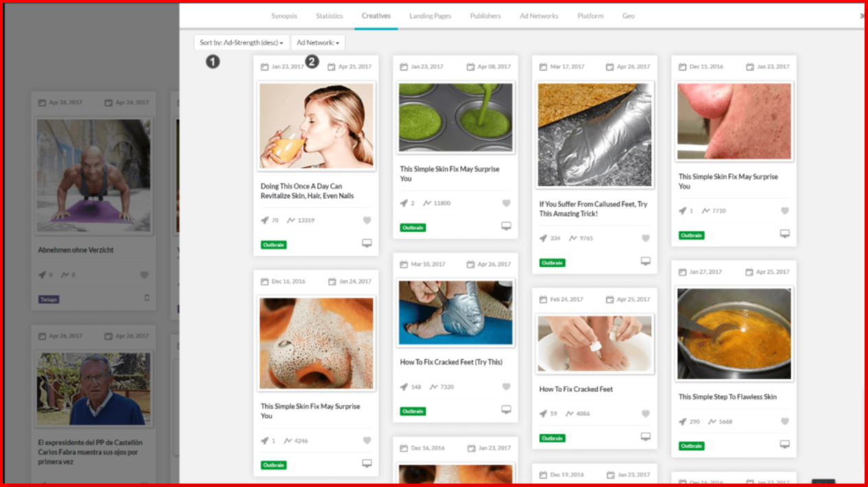Image resolution: width=868 pixels, height=487 pixels.
Task: Go to the Landing Pages tab
Action: tap(430, 16)
